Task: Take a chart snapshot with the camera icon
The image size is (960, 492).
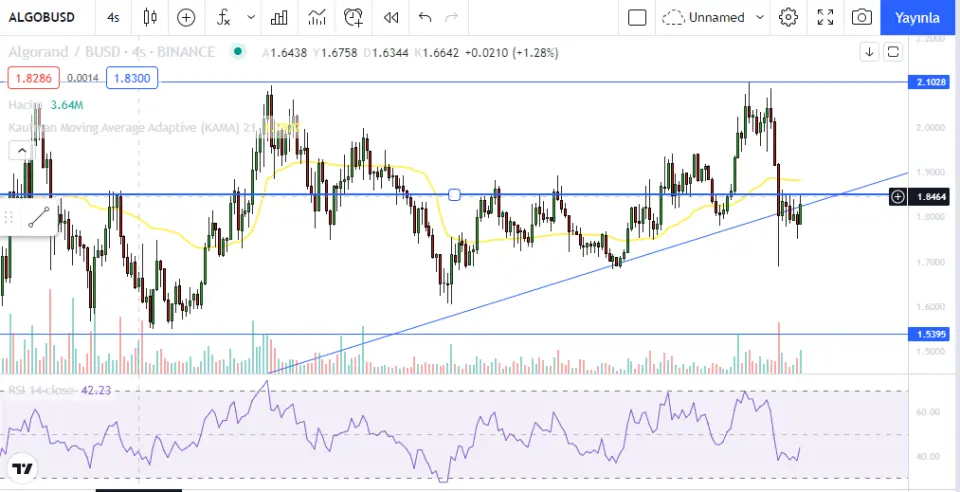Action: pyautogui.click(x=861, y=17)
